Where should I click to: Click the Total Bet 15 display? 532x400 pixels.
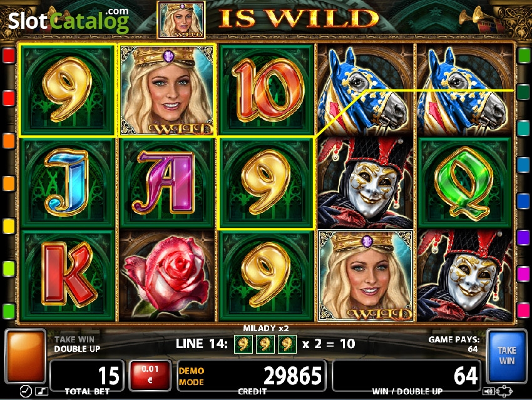(87, 376)
